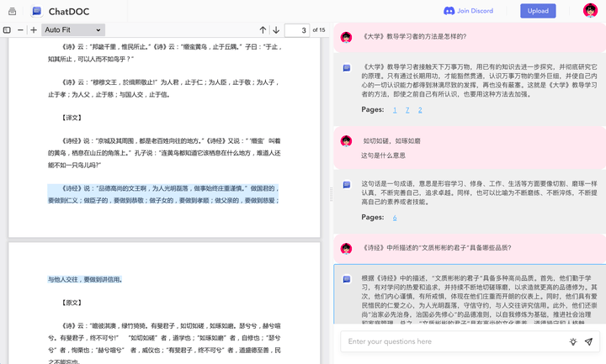The image size is (606, 364).
Task: Click the lightbulb suggestions icon
Action: pos(573,341)
